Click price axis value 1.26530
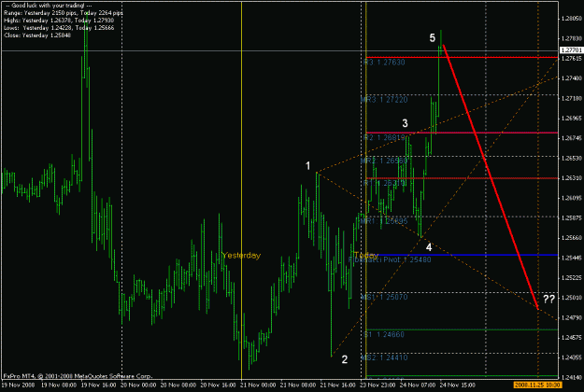The height and width of the screenshot is (392, 584). (x=571, y=159)
